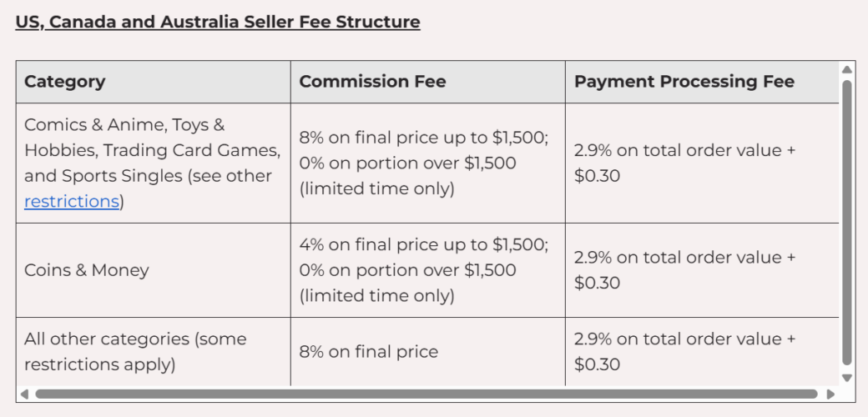The image size is (868, 417).
Task: Click the Payment Processing Fee header
Action: point(702,82)
